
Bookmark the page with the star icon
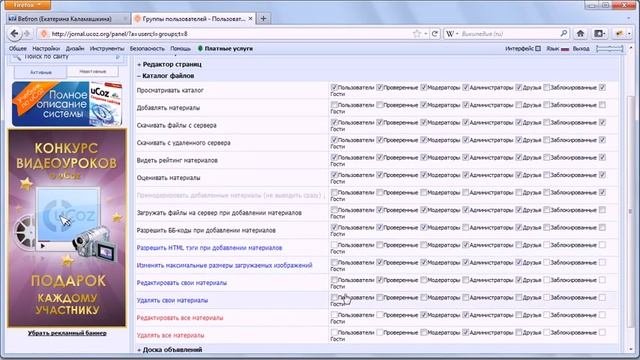click(x=416, y=33)
